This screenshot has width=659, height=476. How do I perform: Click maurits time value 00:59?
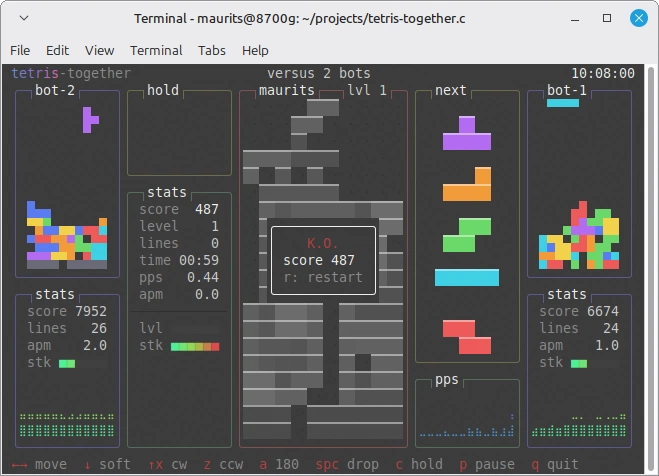click(199, 260)
